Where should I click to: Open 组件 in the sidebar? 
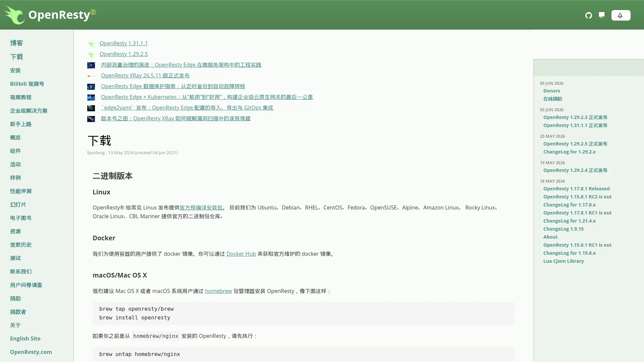coord(15,151)
